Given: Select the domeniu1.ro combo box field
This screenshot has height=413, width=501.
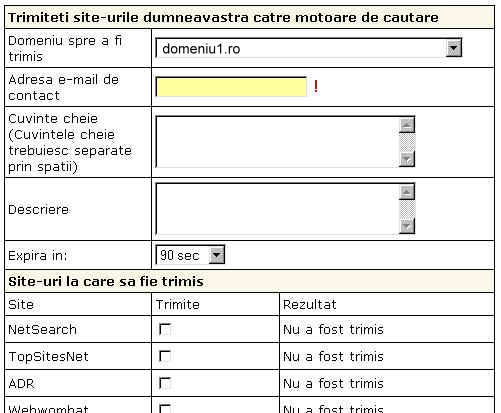Looking at the screenshot, I should point(309,48).
